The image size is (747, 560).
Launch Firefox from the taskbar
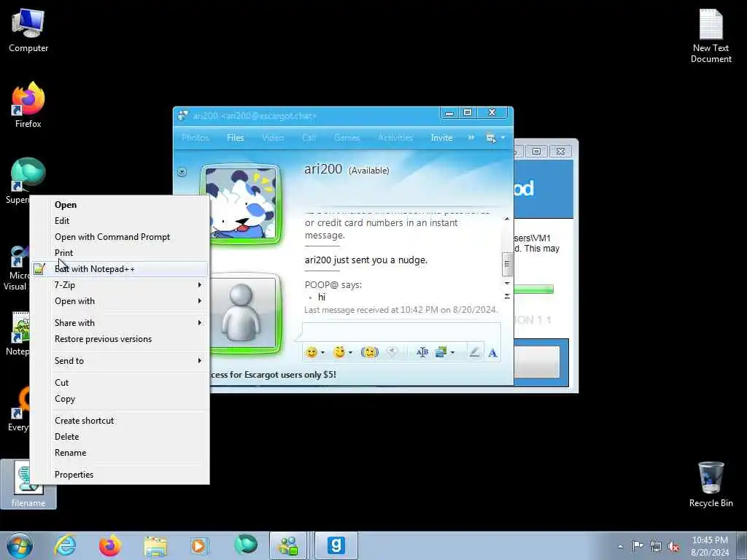click(109, 545)
